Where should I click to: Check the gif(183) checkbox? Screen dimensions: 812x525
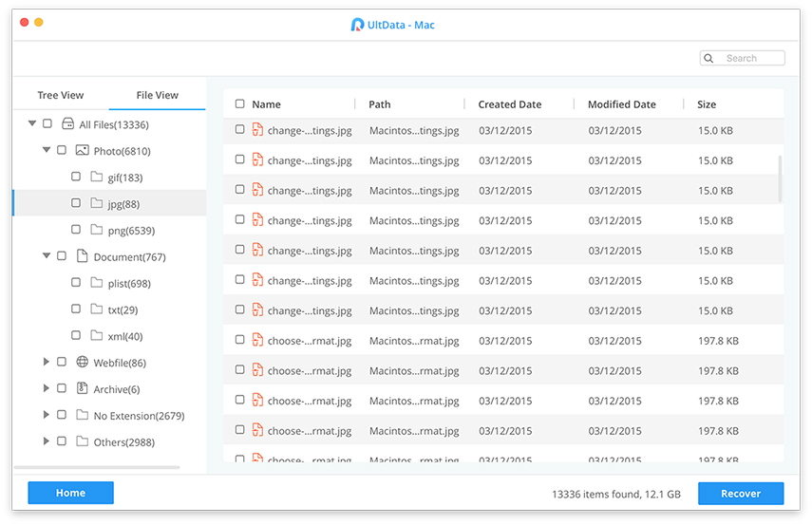(76, 176)
